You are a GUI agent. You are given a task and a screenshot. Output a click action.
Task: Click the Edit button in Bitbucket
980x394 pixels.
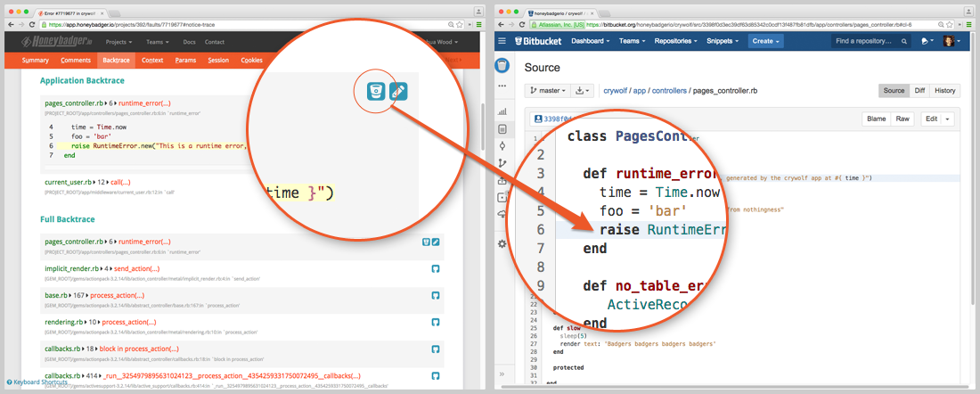[931, 119]
